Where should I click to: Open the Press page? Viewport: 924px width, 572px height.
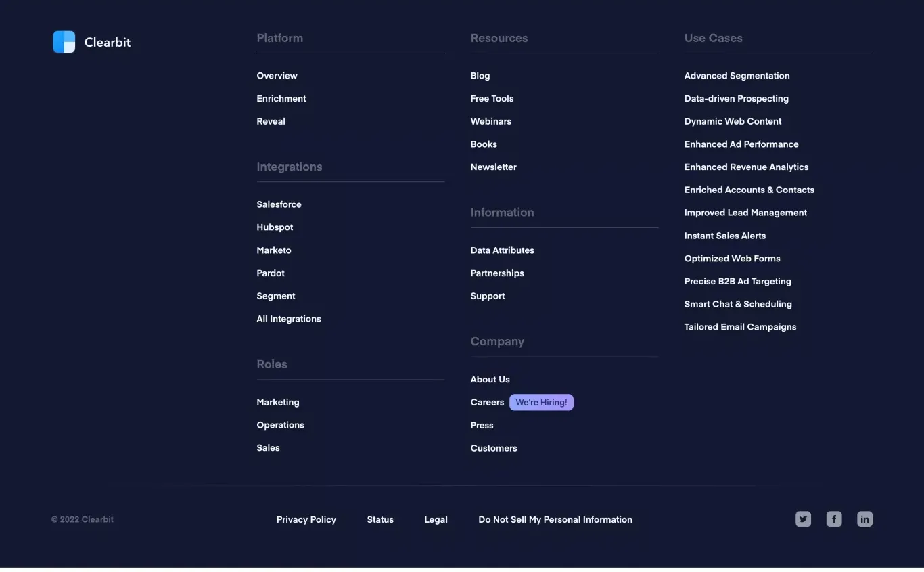(482, 426)
